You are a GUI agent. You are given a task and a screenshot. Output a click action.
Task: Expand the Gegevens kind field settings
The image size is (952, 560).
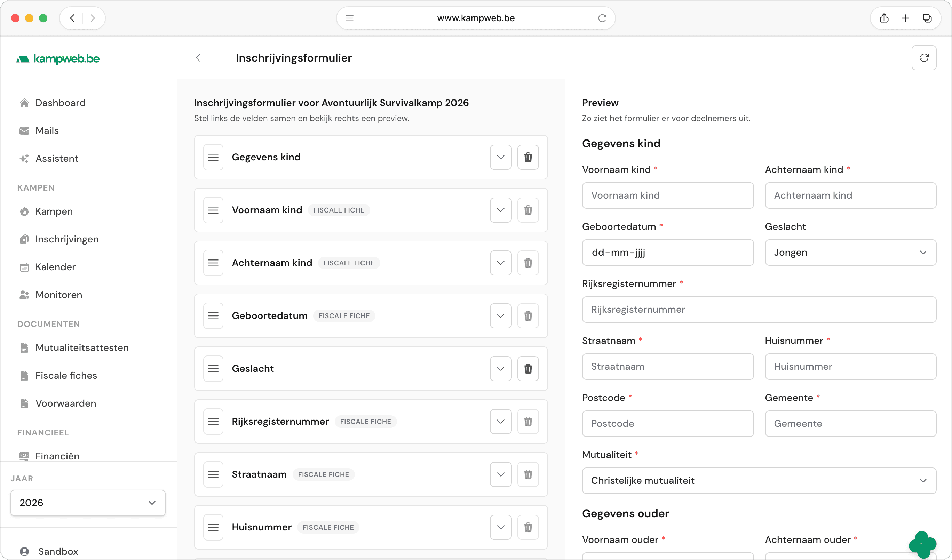point(501,157)
